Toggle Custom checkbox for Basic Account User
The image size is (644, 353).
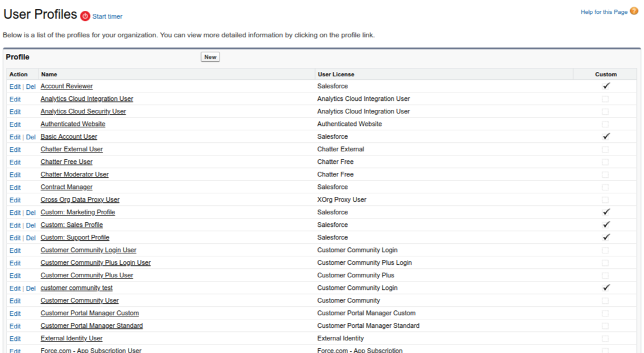(x=606, y=137)
